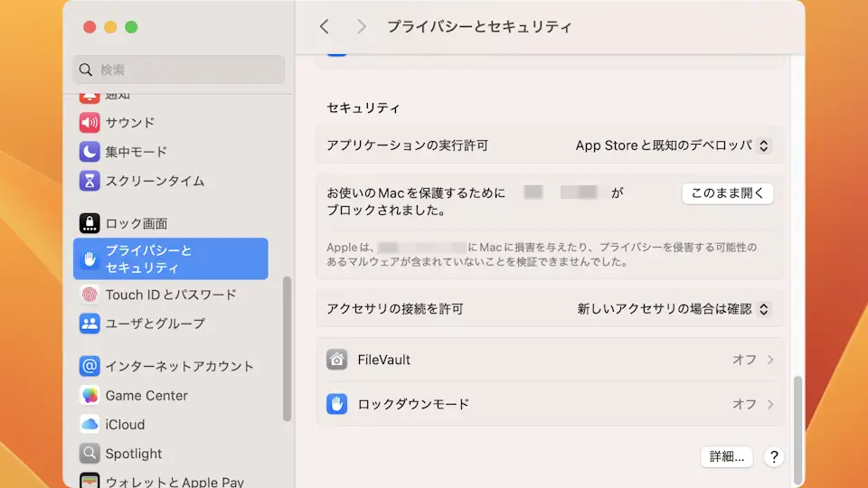Open アプリケーションの実行許可 popup menu
This screenshot has height=488, width=868.
coord(672,145)
